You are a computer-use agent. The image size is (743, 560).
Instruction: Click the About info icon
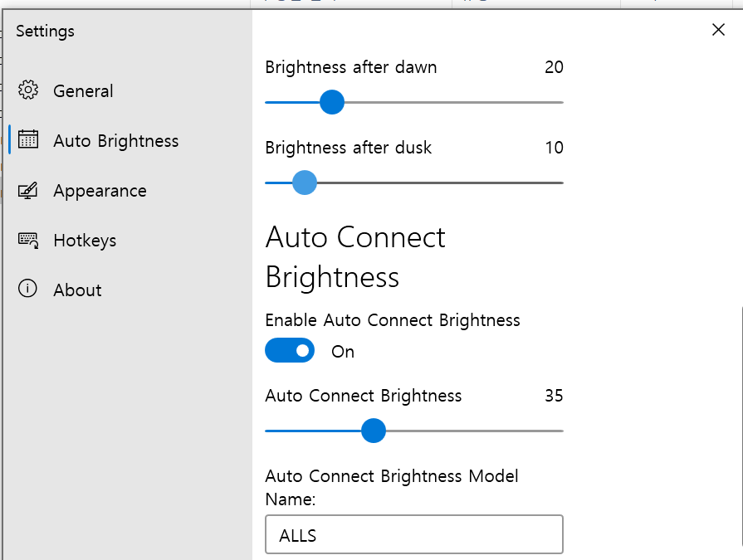coord(27,288)
